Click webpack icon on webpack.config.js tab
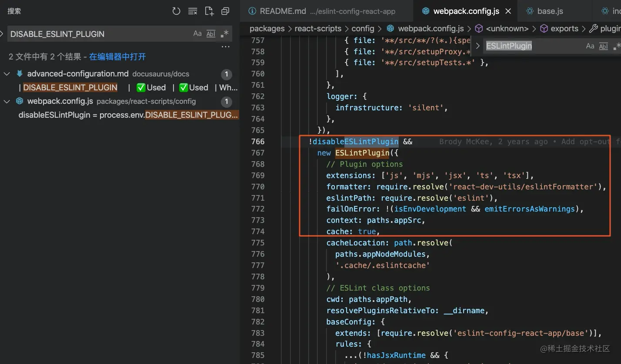The height and width of the screenshot is (364, 621). click(426, 11)
